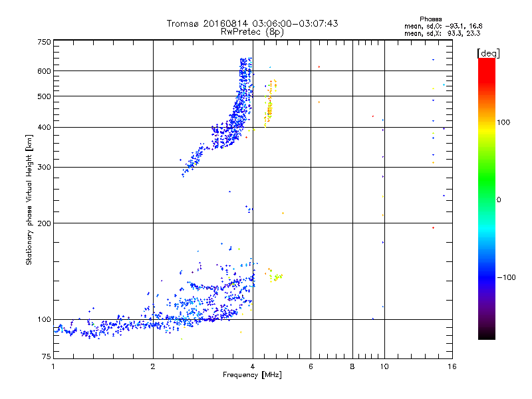The width and height of the screenshot is (532, 399).
Task: Click the "mean, sd,X: 93.3, 23.3" statistics line
Action: point(442,33)
